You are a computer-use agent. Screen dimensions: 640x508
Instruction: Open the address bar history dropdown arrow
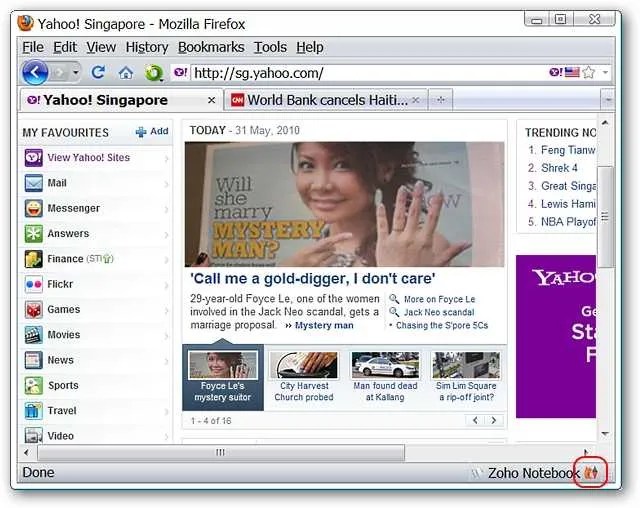(x=606, y=73)
